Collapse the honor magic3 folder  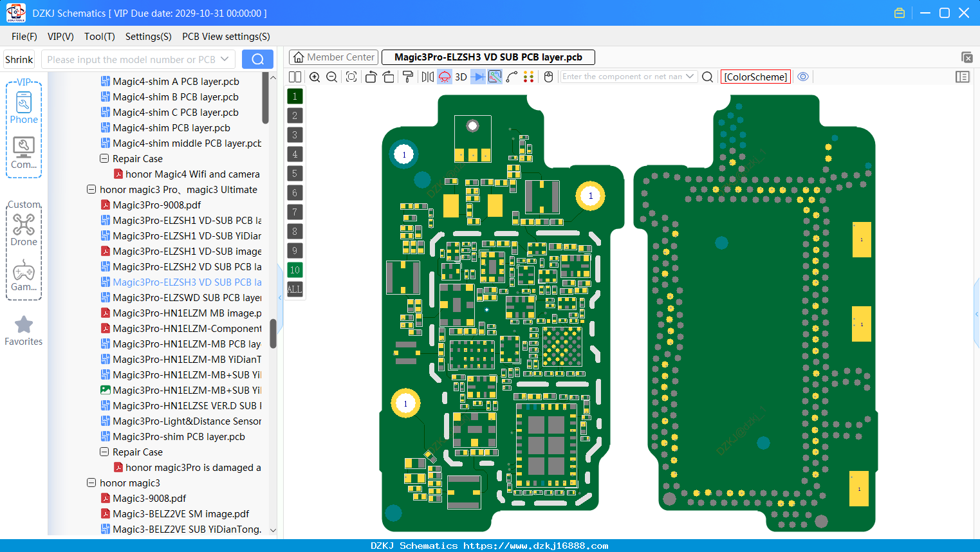(91, 483)
